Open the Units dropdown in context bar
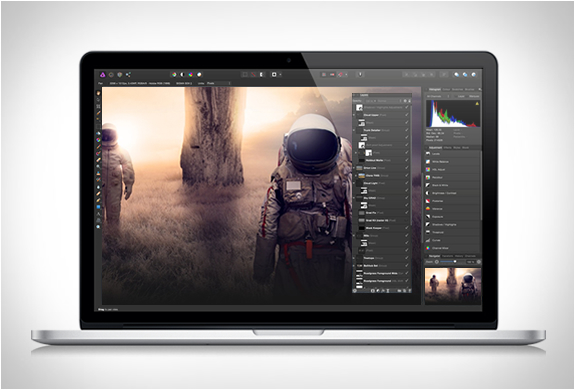This screenshot has height=390, width=575. tap(219, 83)
